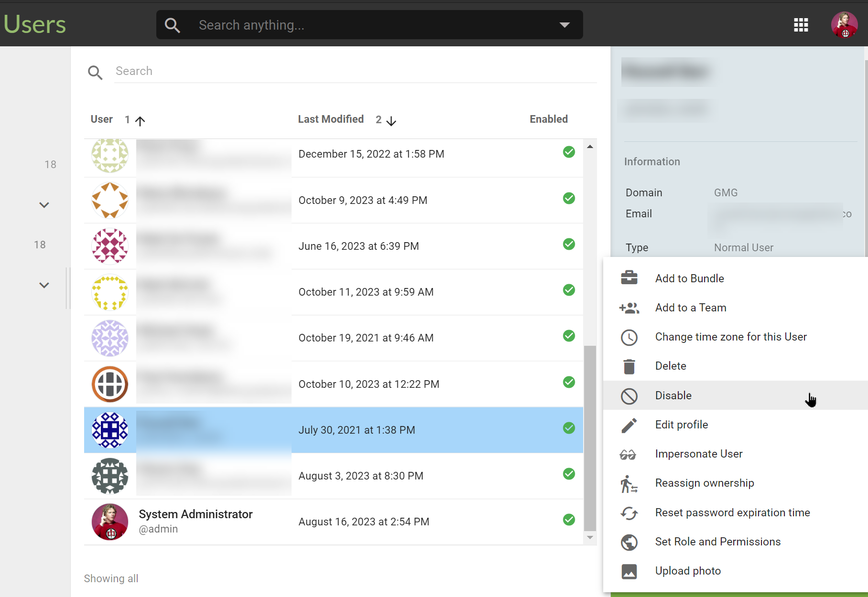
Task: Click the time zone clock icon
Action: click(x=629, y=337)
